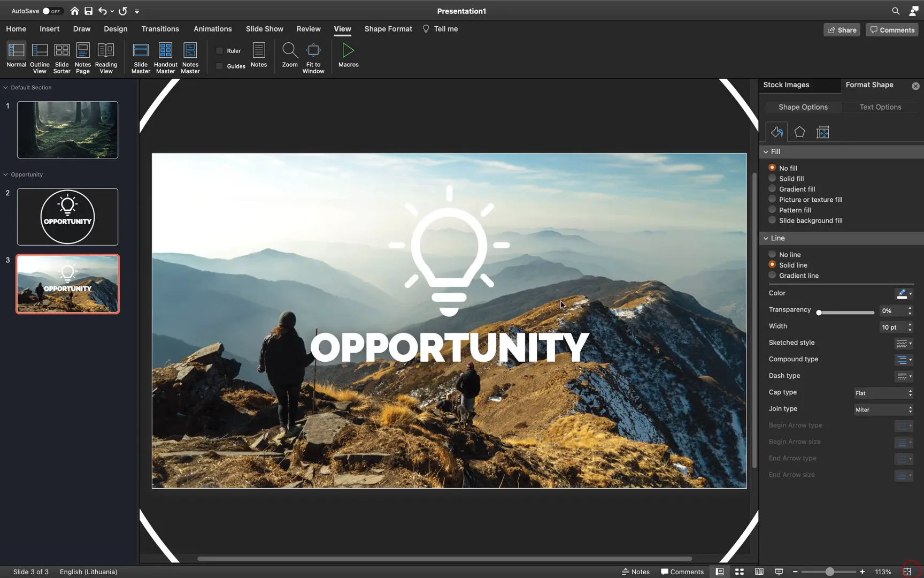The width and height of the screenshot is (924, 578).
Task: Open the Animations ribbon tab
Action: coord(212,29)
